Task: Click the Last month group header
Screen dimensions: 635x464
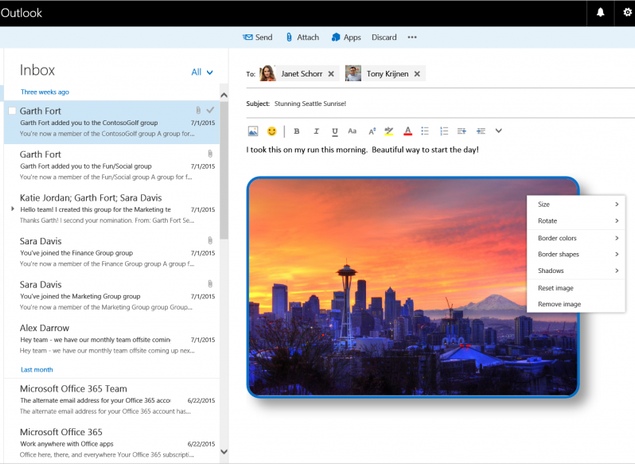Action: [x=37, y=370]
